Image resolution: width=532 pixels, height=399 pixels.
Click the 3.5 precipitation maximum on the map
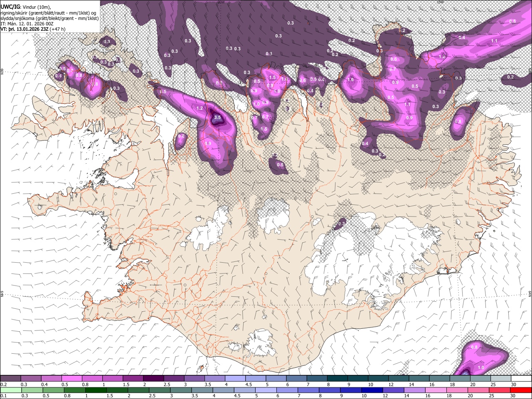217,118
